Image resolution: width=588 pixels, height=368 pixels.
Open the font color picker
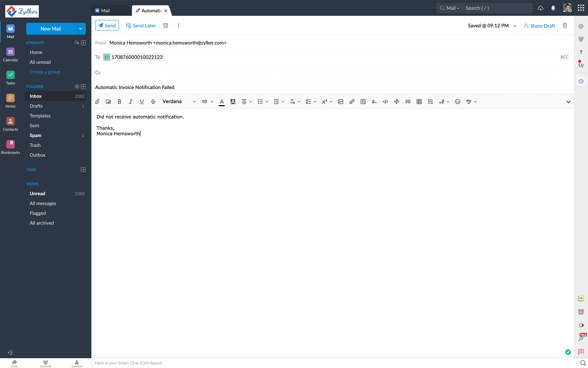[222, 102]
